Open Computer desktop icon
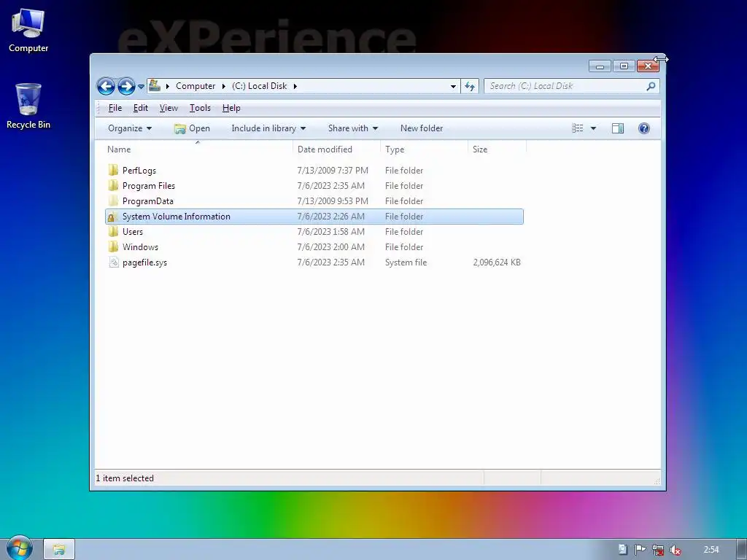Image resolution: width=747 pixels, height=560 pixels. tap(28, 31)
